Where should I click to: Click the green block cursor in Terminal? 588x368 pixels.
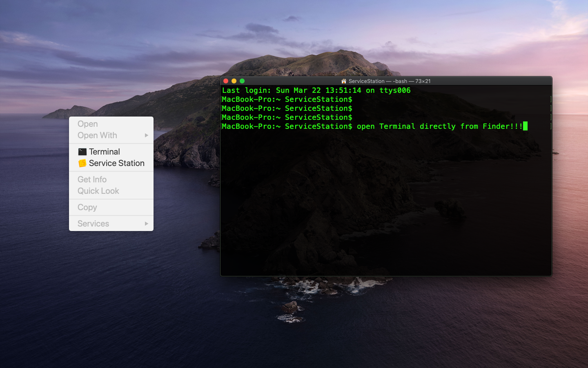525,126
